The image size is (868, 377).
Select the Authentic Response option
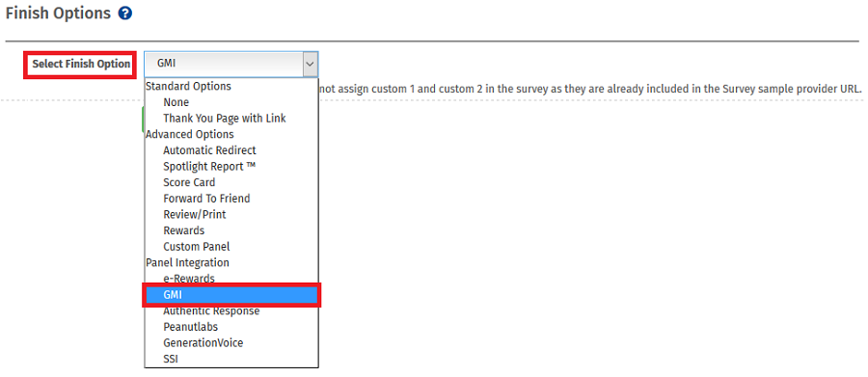231,311
